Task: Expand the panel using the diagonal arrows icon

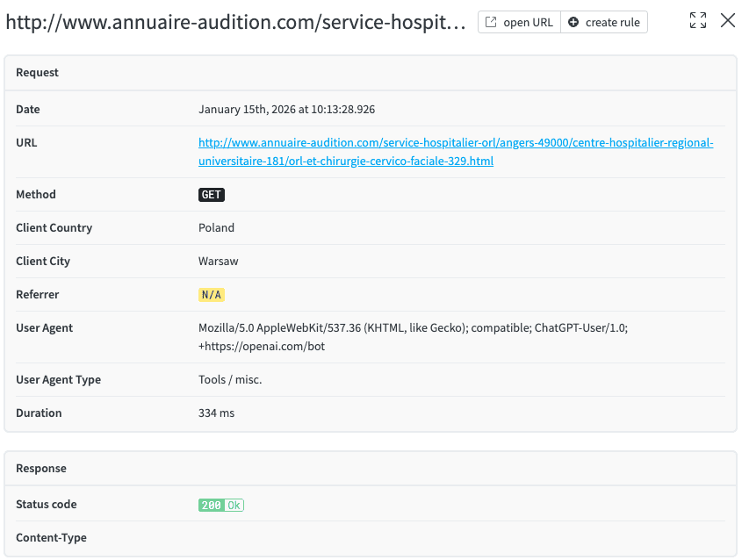Action: [x=697, y=19]
